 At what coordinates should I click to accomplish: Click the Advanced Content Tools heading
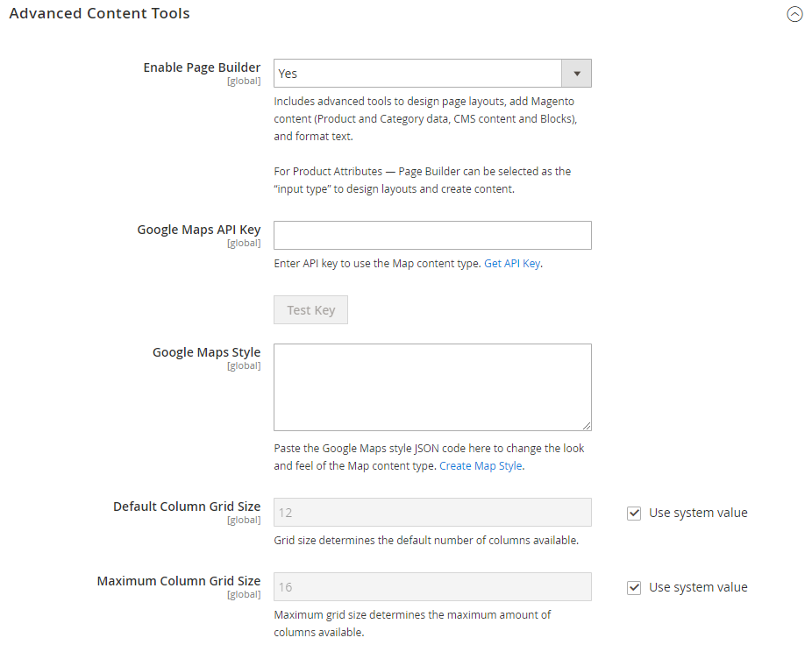click(99, 13)
